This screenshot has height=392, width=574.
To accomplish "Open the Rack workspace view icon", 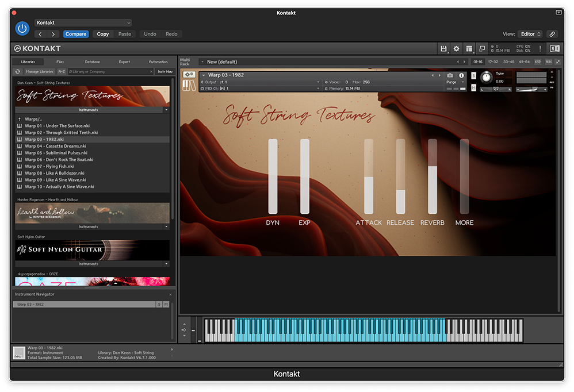I will (x=469, y=49).
